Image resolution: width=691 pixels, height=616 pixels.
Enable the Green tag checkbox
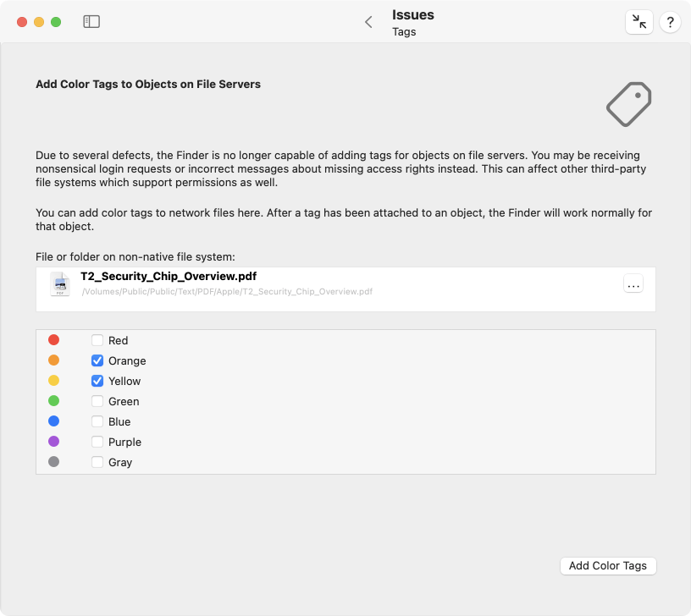click(x=97, y=401)
